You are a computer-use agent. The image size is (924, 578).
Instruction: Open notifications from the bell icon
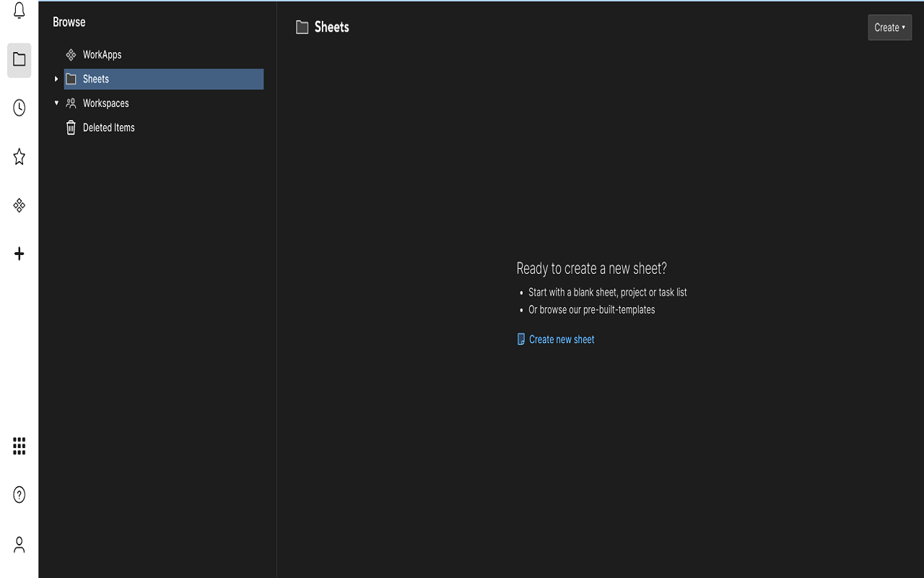[19, 11]
